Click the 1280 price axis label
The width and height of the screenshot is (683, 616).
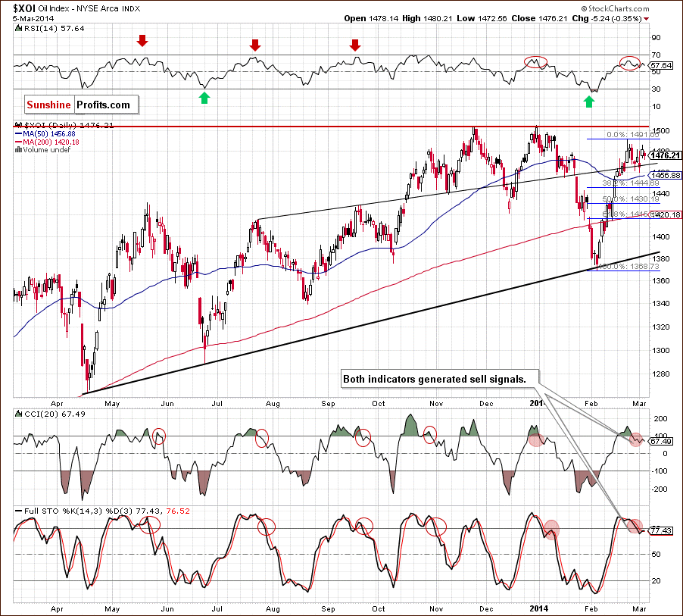(x=661, y=374)
